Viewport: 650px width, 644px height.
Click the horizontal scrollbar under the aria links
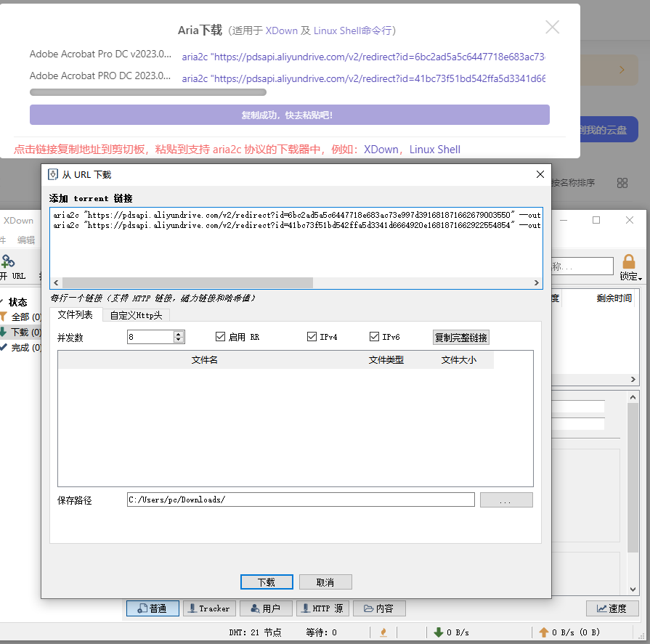coord(148,92)
